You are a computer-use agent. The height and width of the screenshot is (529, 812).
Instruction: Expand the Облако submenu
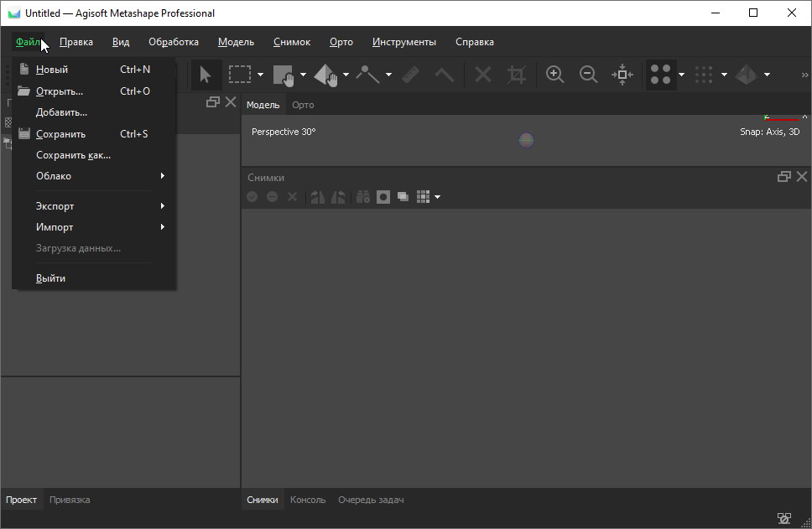pos(94,176)
